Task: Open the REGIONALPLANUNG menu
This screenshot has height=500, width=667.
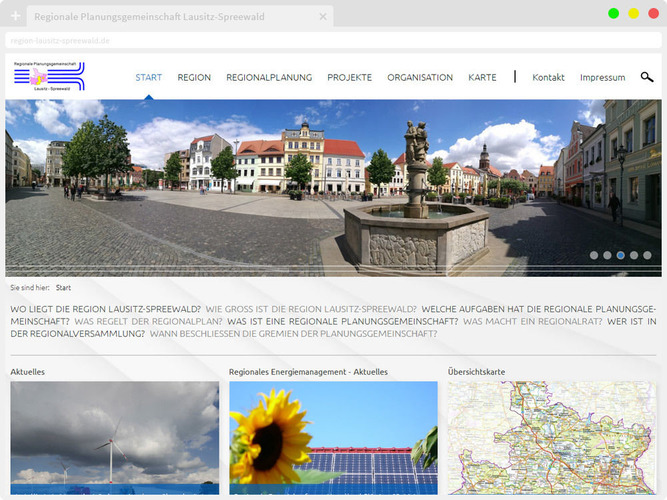Action: 269,77
